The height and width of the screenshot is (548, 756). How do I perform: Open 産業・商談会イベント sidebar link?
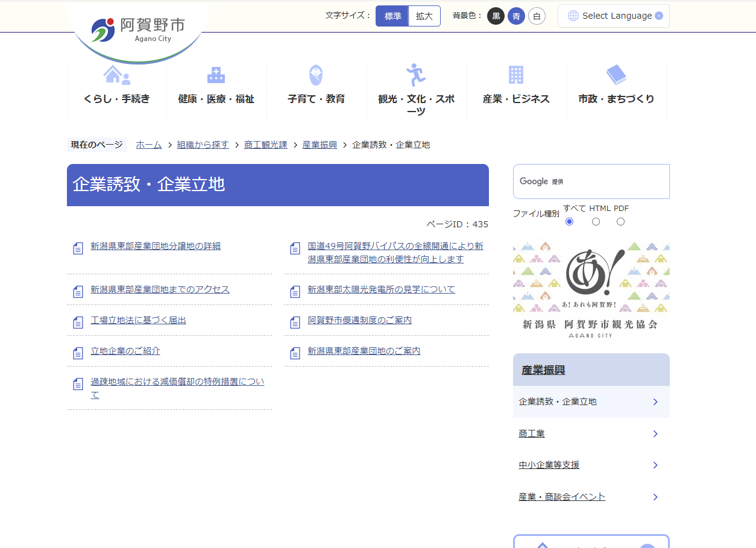(562, 497)
